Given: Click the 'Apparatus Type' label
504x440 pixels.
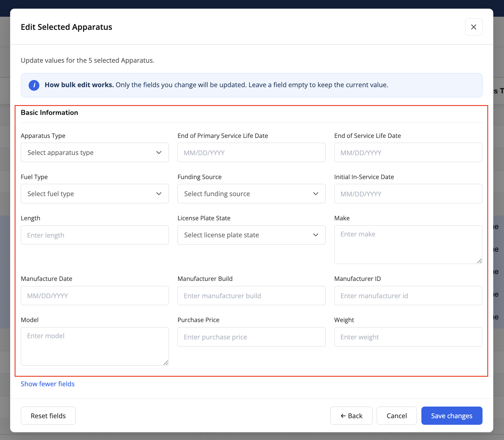Looking at the screenshot, I should point(43,136).
